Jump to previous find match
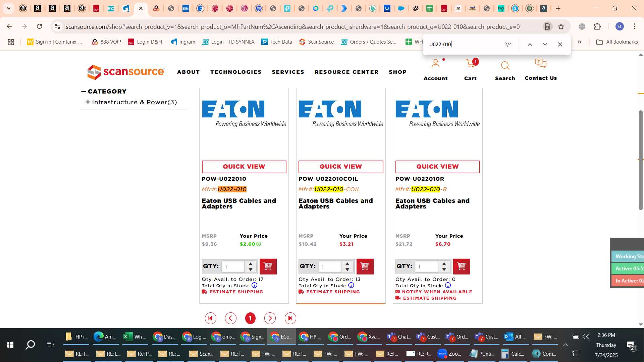 point(530,44)
